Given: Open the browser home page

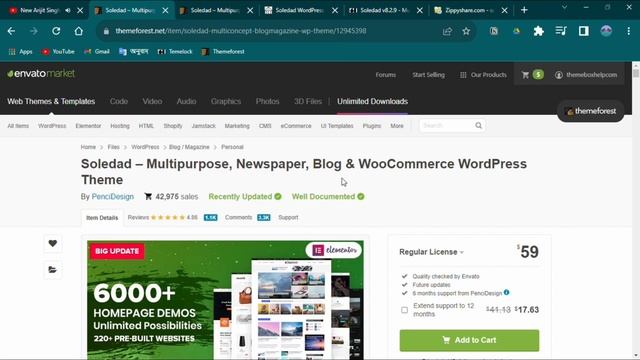Looking at the screenshot, I should 79,31.
